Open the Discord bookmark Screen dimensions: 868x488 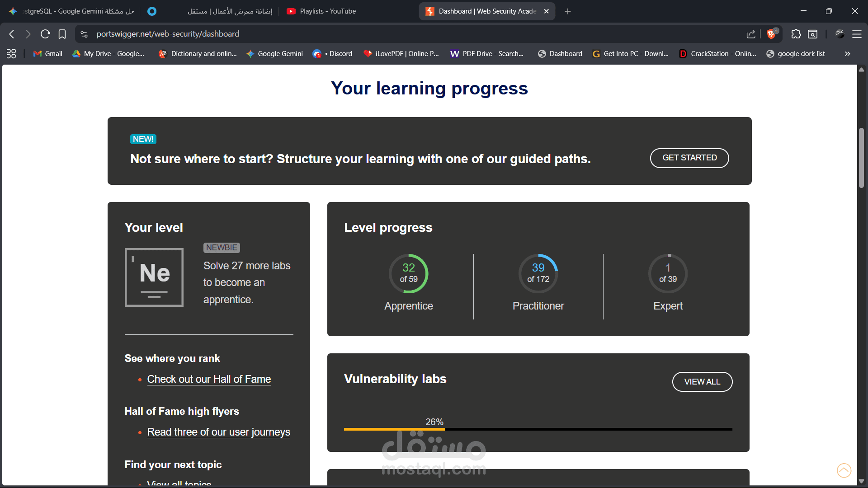point(333,53)
